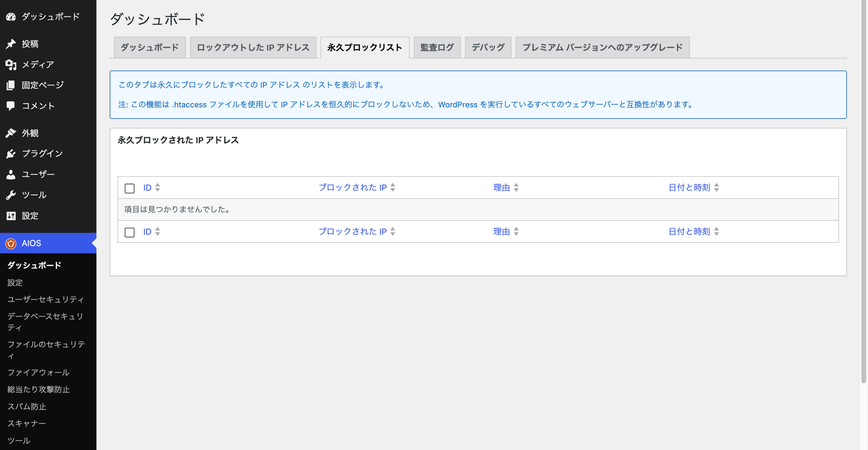Open ユーザーセキュリティ in the AIOS submenu
The height and width of the screenshot is (450, 868).
(46, 299)
